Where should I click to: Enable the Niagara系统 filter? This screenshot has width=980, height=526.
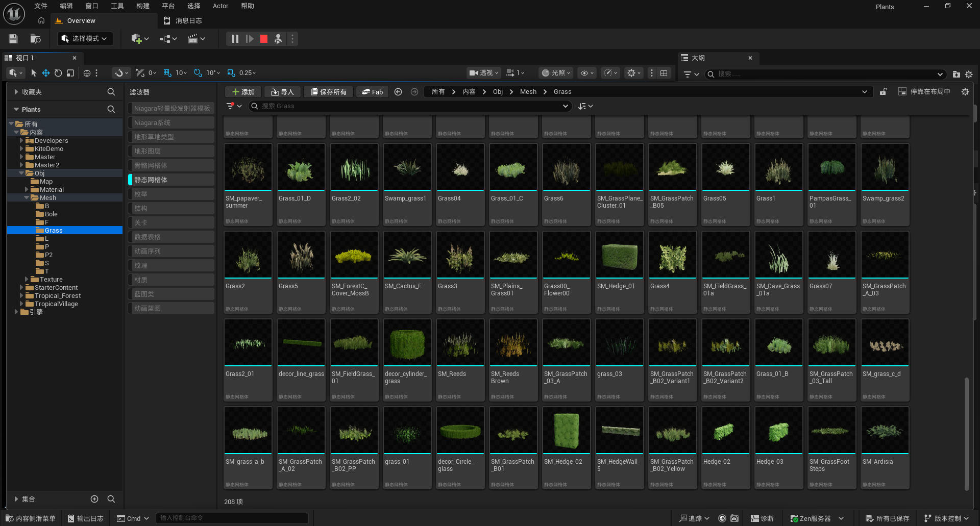tap(171, 122)
